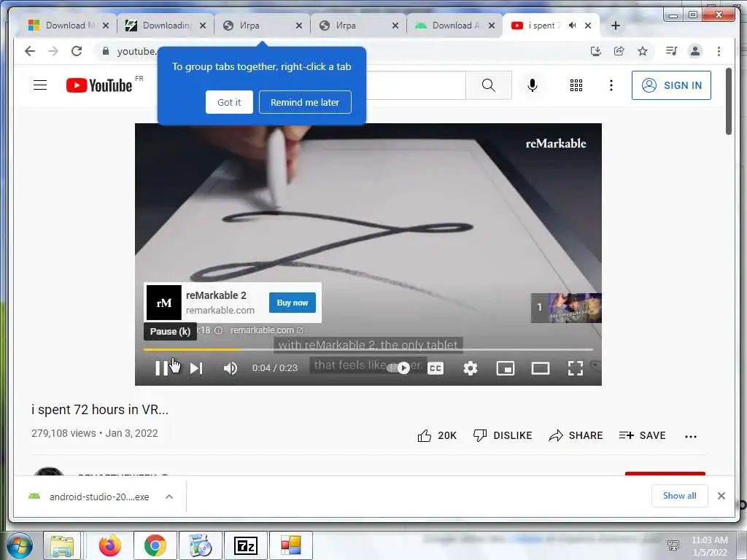Click the DISLIKE button
The image size is (747, 560).
503,435
